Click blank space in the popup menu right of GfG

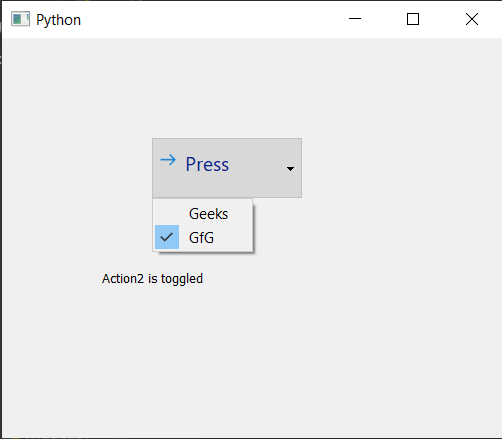[x=233, y=237]
